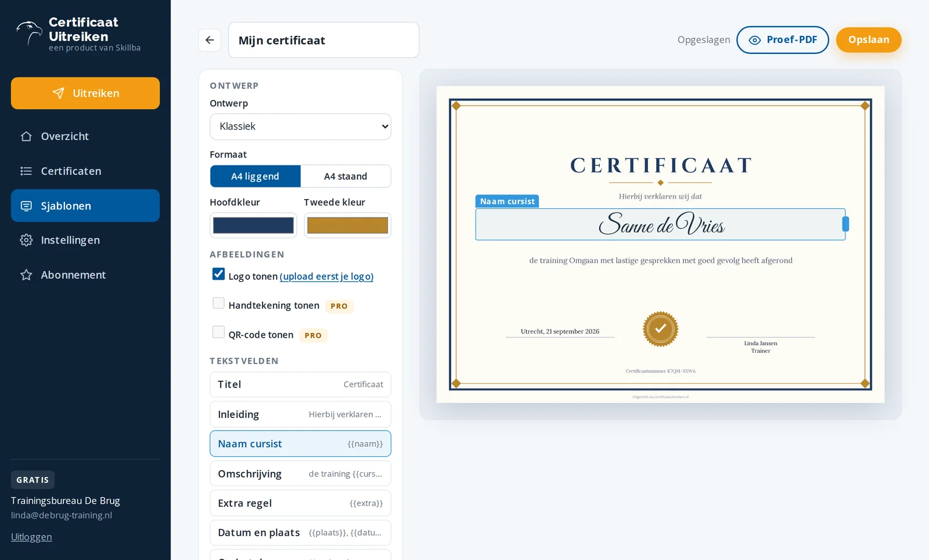This screenshot has height=560, width=929.
Task: Open the Overzicht page
Action: (x=85, y=136)
